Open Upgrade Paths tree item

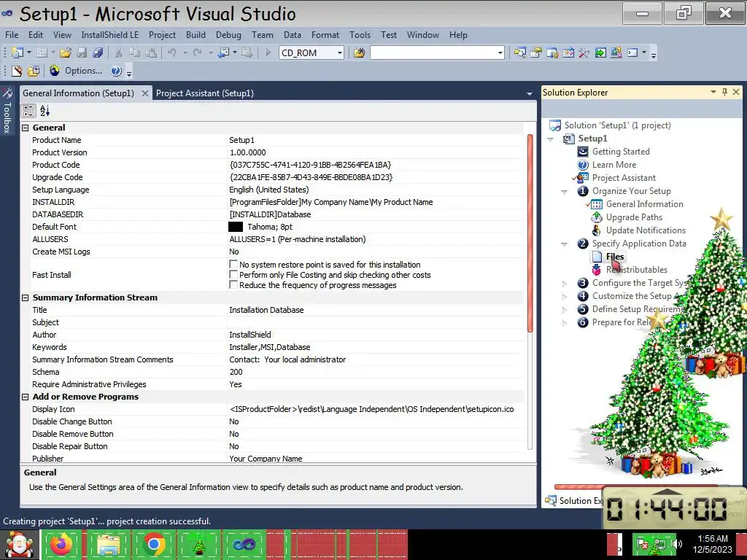(x=634, y=217)
